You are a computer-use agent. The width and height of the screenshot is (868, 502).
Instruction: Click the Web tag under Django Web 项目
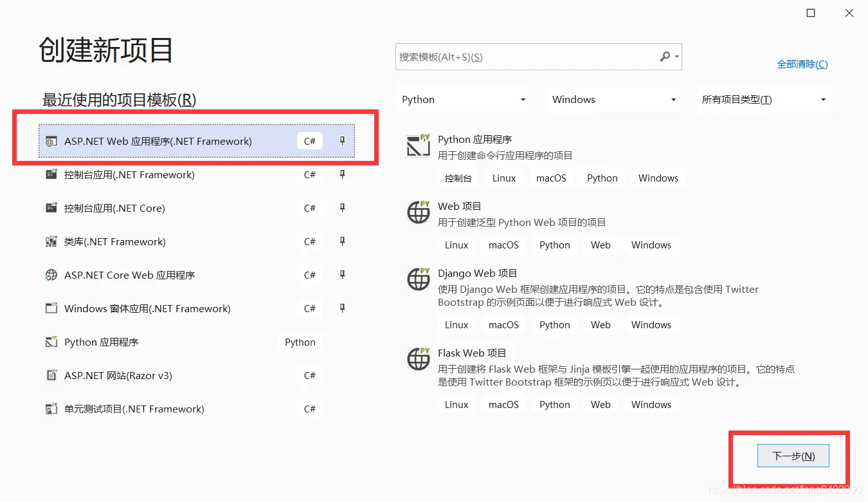click(x=601, y=325)
